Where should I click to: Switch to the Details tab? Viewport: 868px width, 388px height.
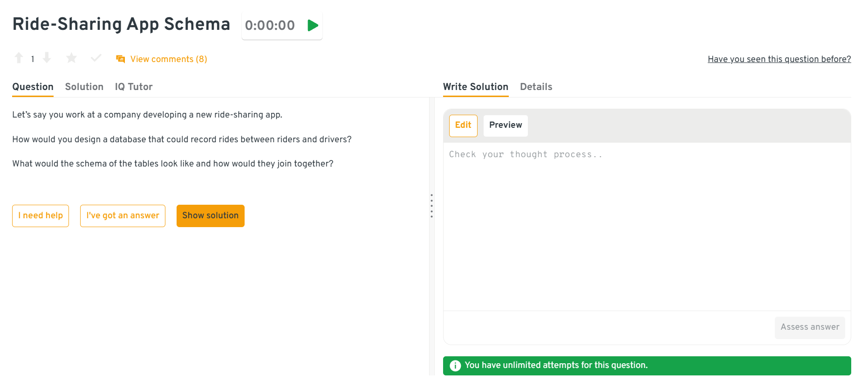coord(536,87)
